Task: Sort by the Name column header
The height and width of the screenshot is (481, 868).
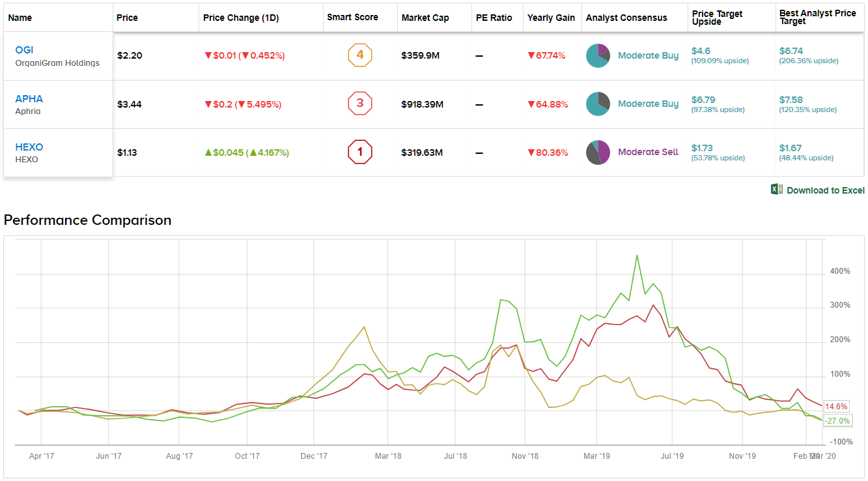Action: tap(20, 18)
